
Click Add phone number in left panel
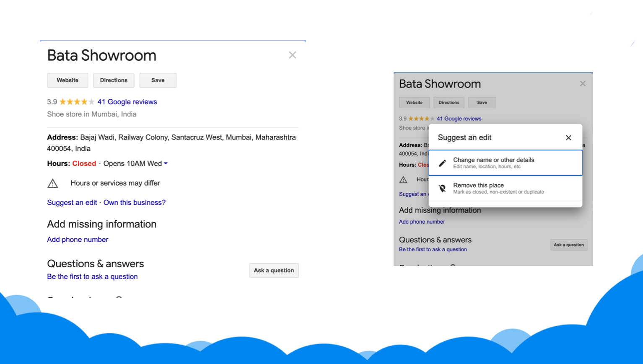point(78,240)
